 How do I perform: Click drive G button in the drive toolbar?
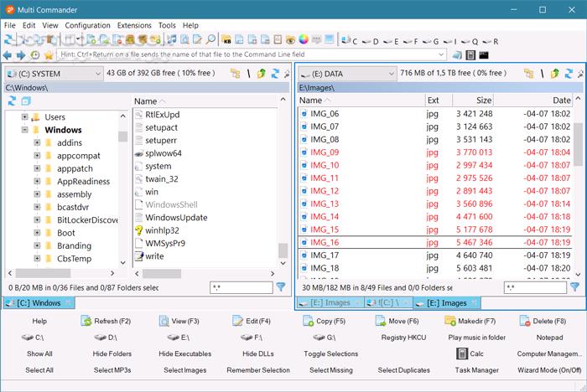(431, 41)
